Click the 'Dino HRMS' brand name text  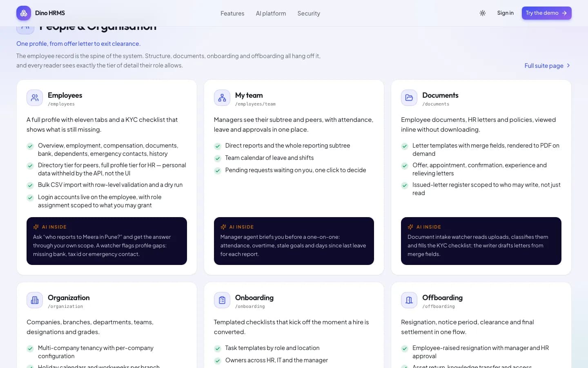tap(50, 13)
